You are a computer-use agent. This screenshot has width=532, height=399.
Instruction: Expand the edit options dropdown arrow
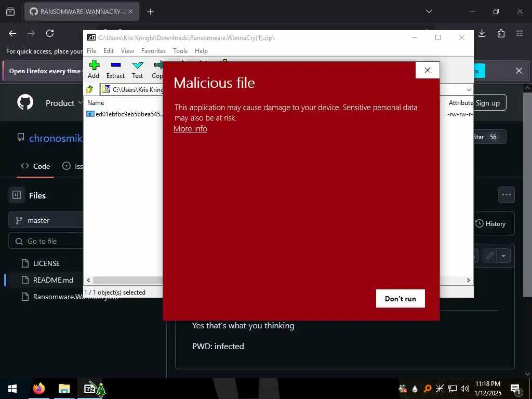click(503, 256)
